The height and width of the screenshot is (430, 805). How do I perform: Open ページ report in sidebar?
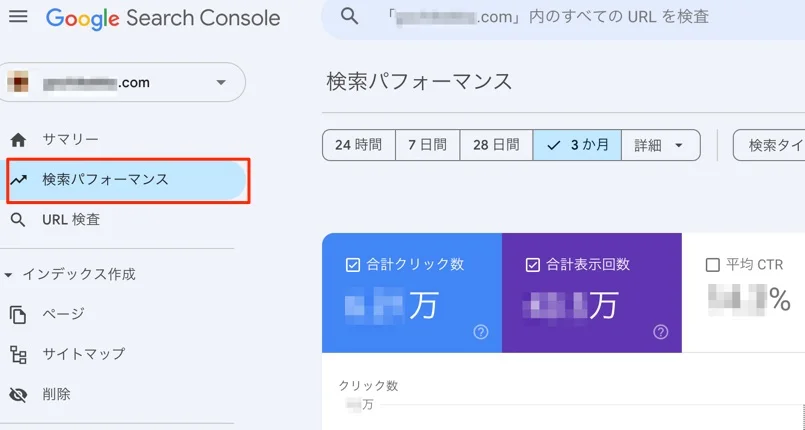tap(63, 314)
